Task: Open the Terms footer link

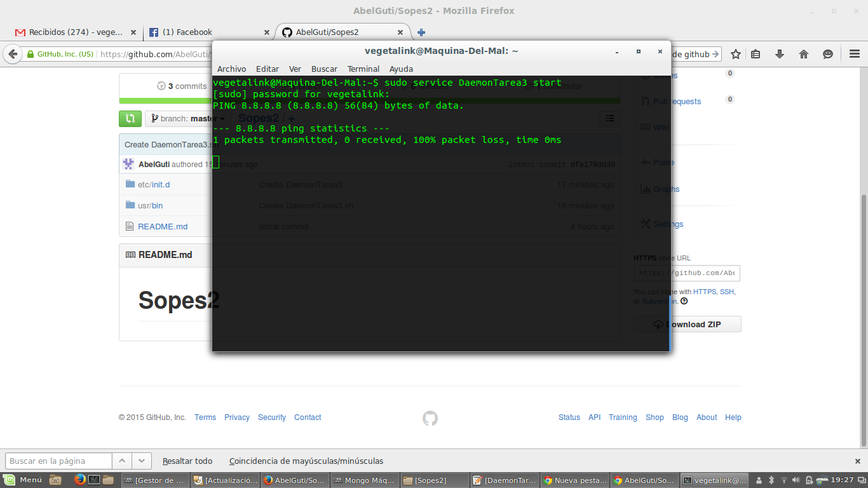Action: click(x=205, y=417)
